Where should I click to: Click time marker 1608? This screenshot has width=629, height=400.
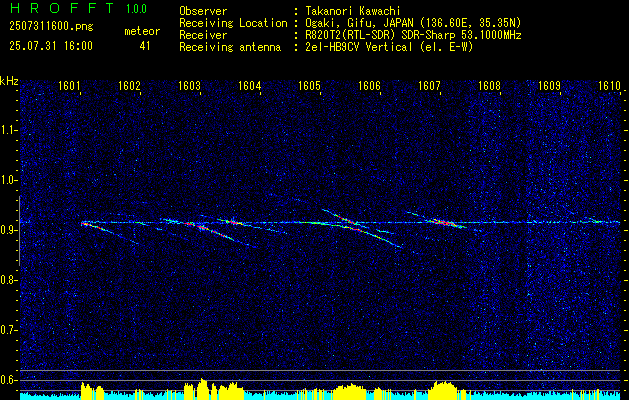click(489, 86)
